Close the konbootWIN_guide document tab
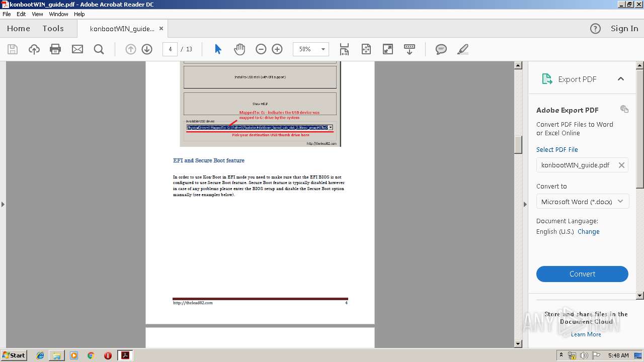 161,29
